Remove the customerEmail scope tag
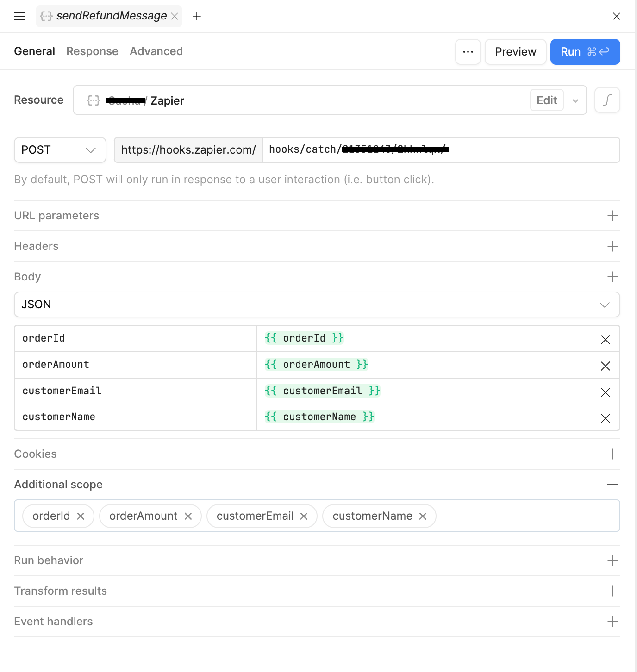This screenshot has width=637, height=672. point(304,516)
